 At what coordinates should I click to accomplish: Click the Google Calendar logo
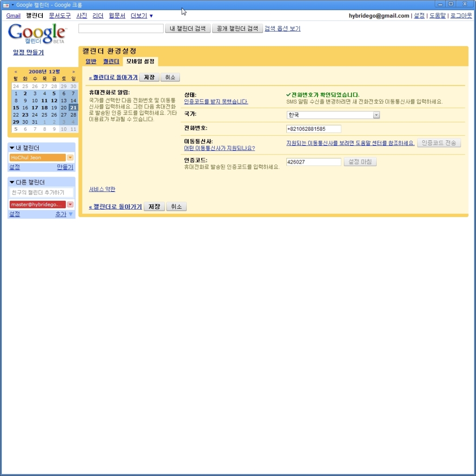[37, 33]
